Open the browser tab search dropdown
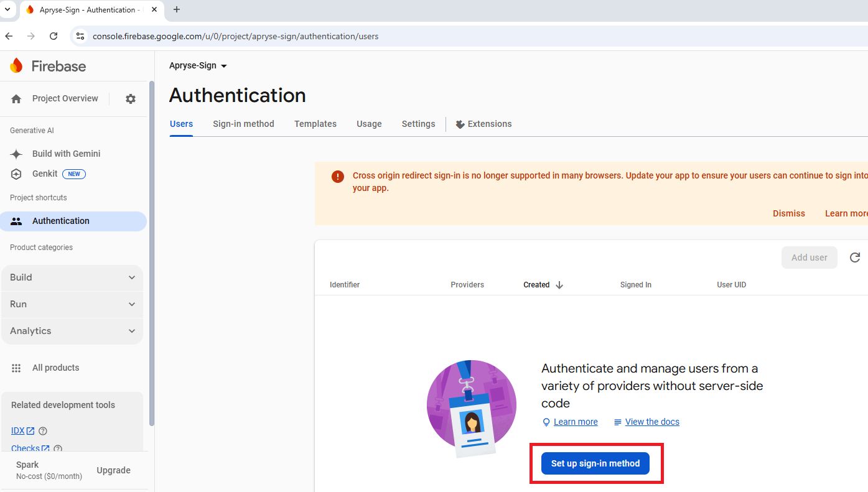Viewport: 868px width, 492px height. (7, 9)
